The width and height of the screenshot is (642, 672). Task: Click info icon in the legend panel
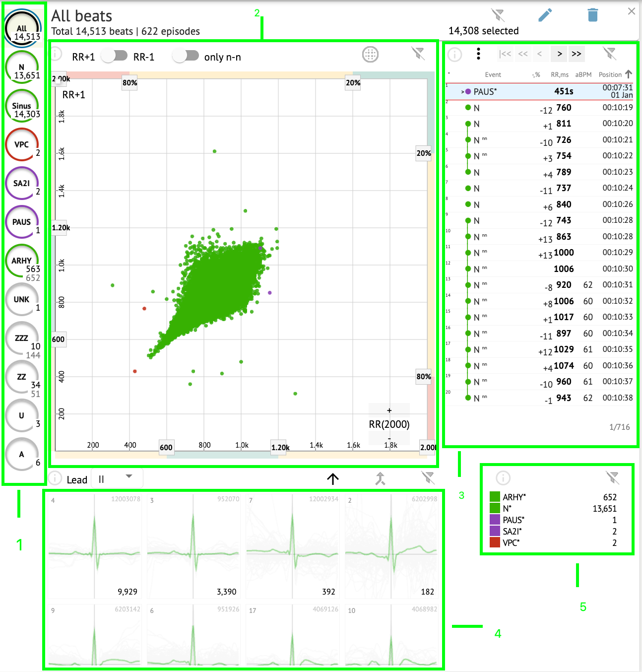pos(503,478)
